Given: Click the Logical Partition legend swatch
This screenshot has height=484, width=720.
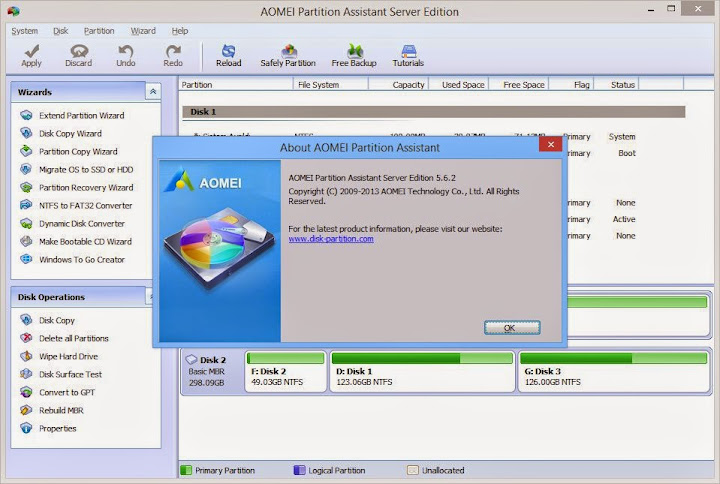Looking at the screenshot, I should 299,470.
